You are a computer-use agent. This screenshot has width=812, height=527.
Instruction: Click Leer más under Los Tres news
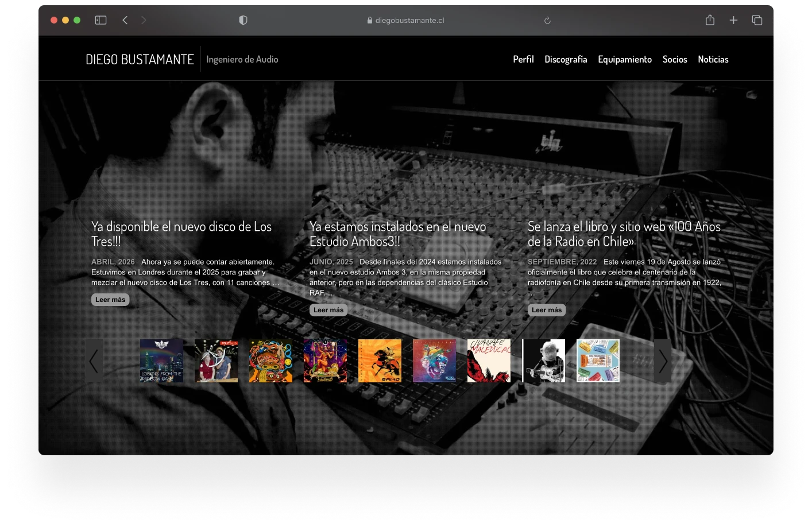click(x=110, y=300)
